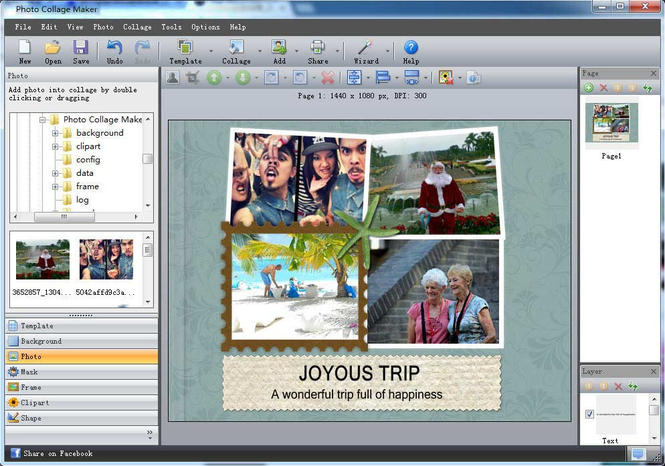Click the green down-arrow send backward icon
This screenshot has width=665, height=466.
(x=243, y=78)
